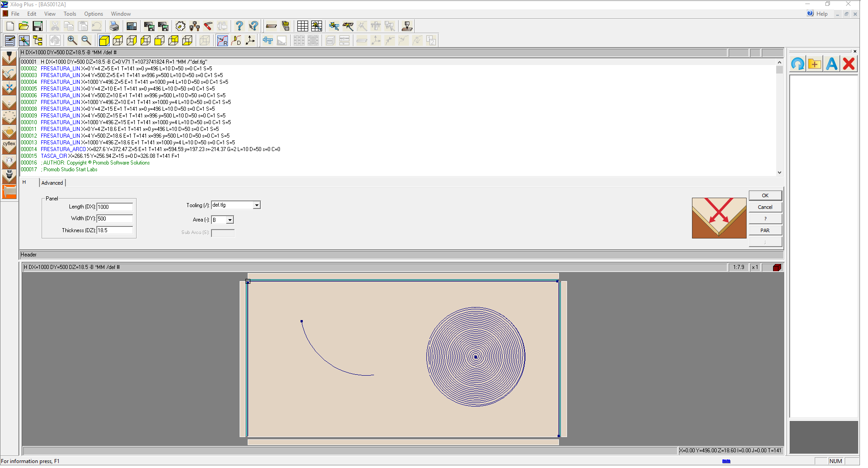Delete with red X icon in right panel
Viewport: 868px width, 468px height.
coord(849,64)
